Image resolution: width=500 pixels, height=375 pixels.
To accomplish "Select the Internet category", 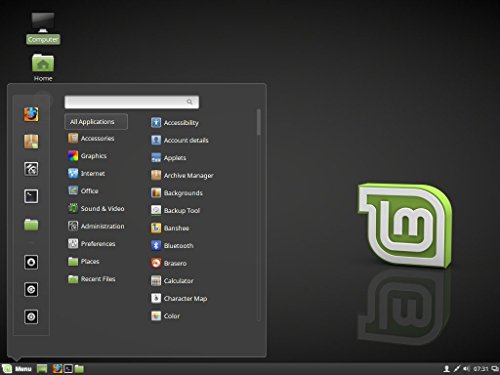I will (x=87, y=173).
